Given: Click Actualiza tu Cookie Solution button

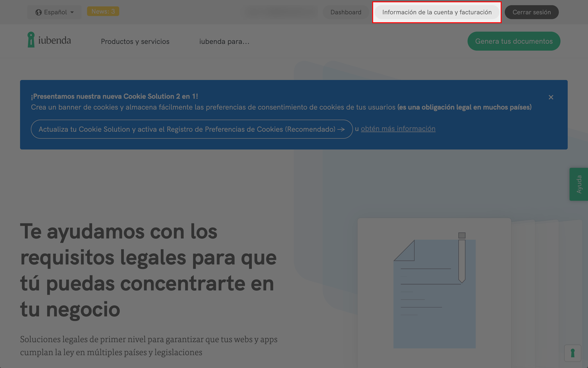Looking at the screenshot, I should 187,129.
